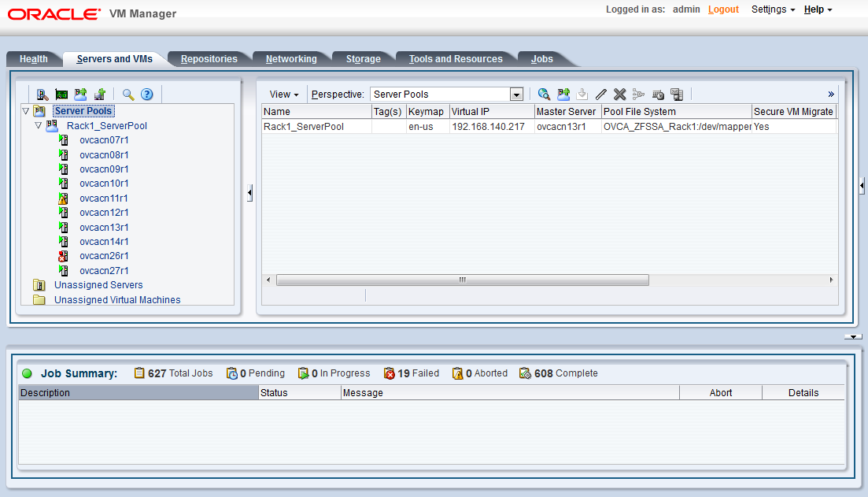Click the Edit pencil icon
Screen dimensions: 868x497
coord(601,95)
